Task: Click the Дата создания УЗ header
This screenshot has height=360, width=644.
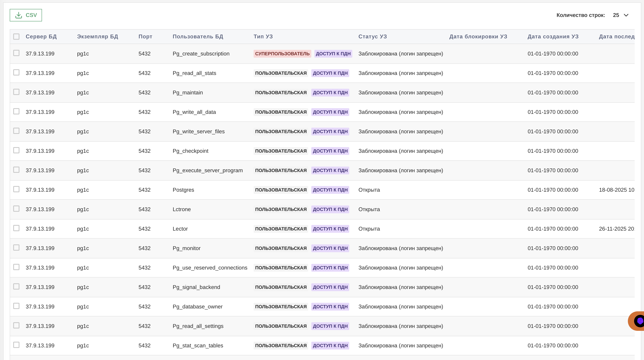Action: coord(553,37)
